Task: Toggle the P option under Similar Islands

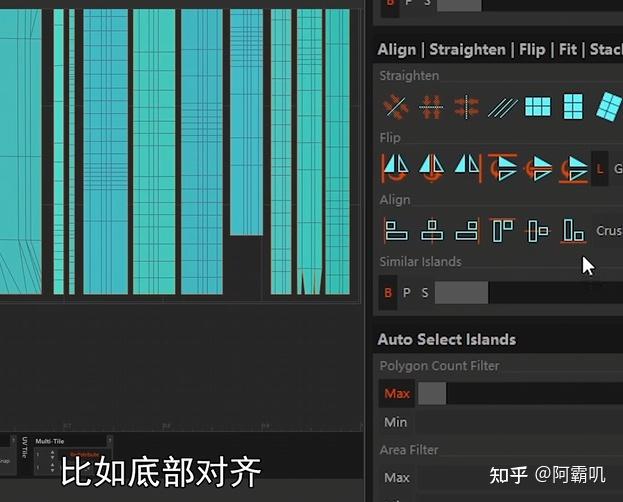Action: pos(407,293)
